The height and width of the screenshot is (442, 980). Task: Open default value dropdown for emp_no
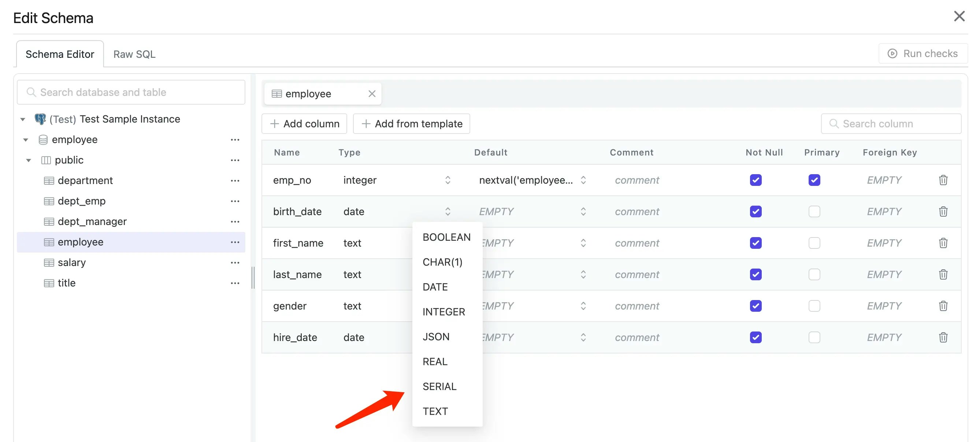tap(583, 180)
